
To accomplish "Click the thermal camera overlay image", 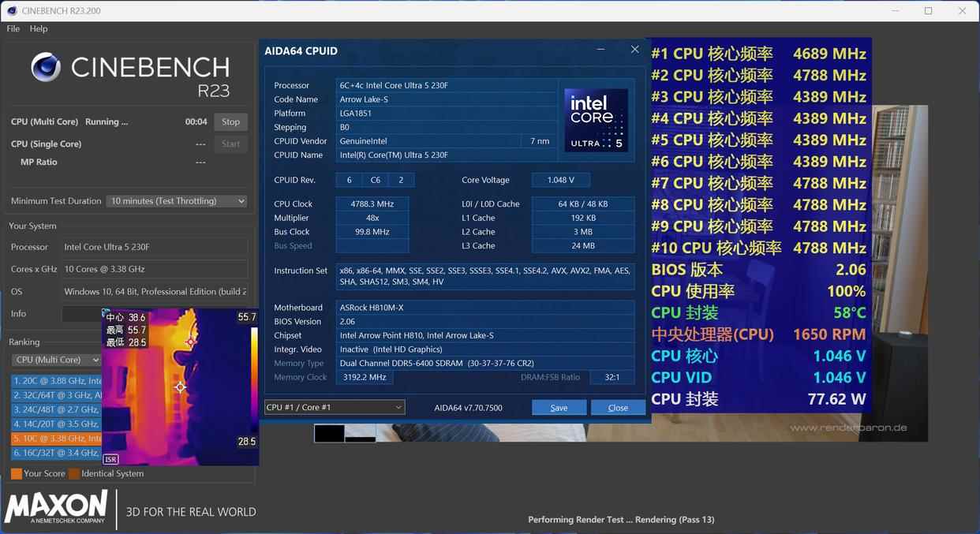I will point(181,386).
